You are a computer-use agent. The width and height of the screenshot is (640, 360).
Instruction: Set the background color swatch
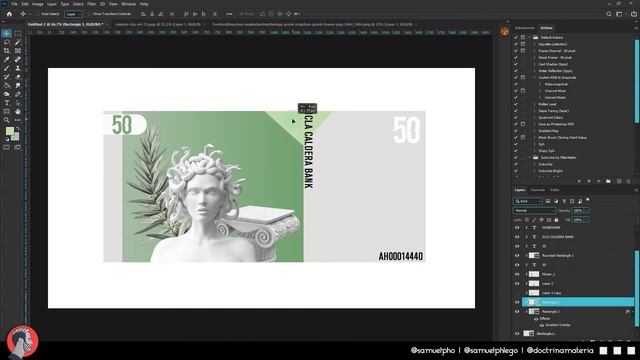click(16, 137)
